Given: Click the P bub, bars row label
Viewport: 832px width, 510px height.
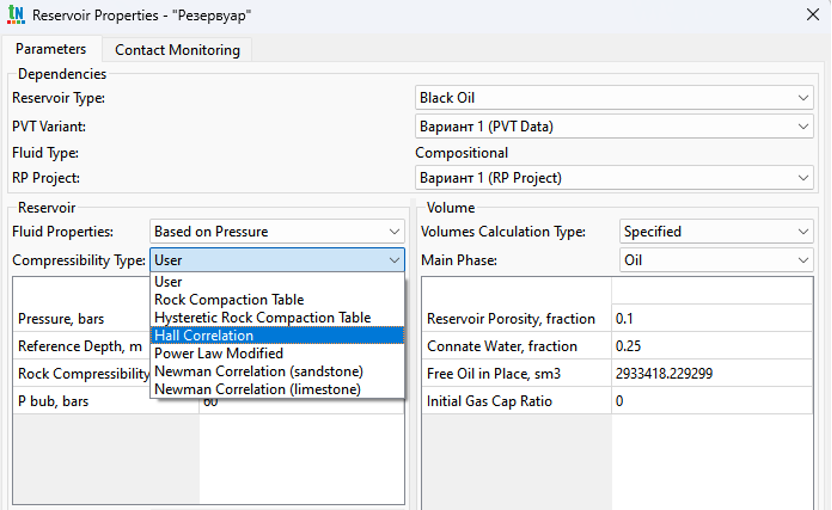Looking at the screenshot, I should 53,401.
